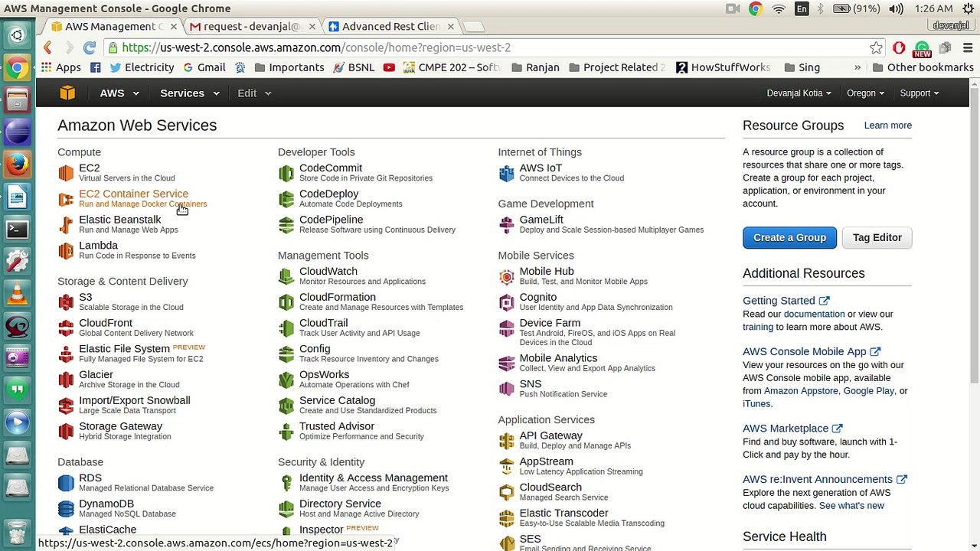
Task: Open the Devanjal Kotia account menu
Action: tap(799, 93)
